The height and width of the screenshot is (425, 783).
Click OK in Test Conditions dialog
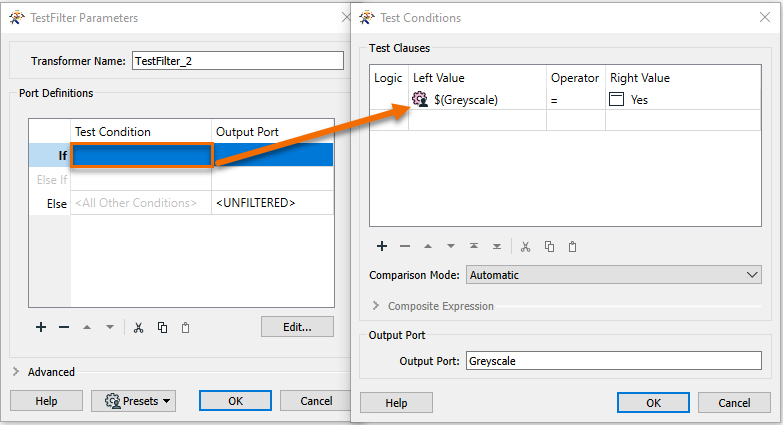click(653, 403)
